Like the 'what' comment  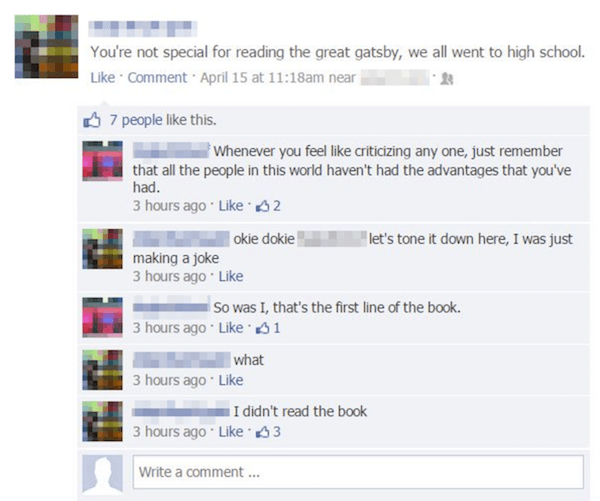[x=231, y=380]
